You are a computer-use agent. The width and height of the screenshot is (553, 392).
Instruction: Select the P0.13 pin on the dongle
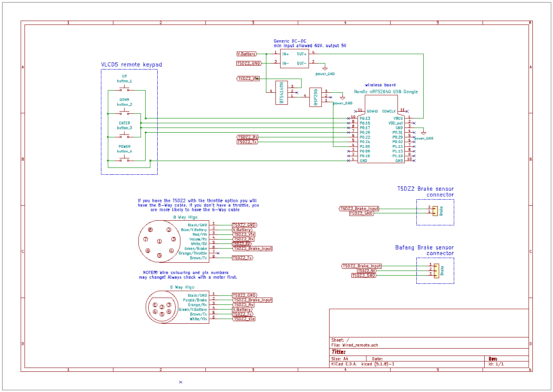pos(365,118)
